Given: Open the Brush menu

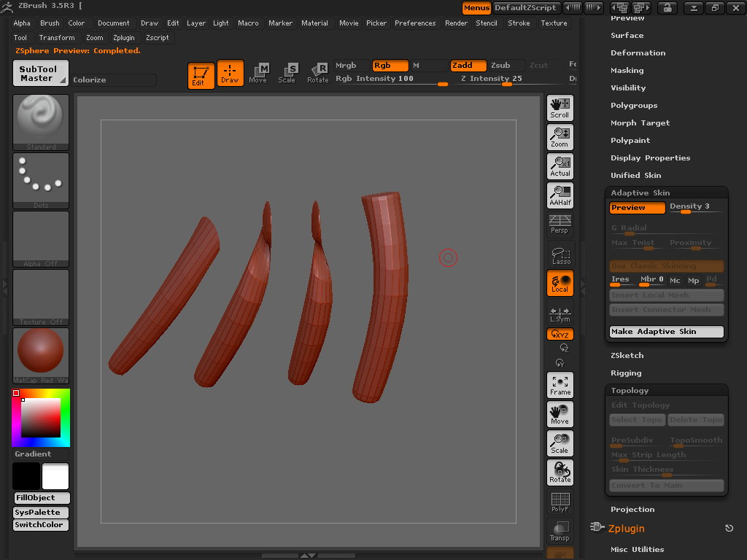Looking at the screenshot, I should [50, 23].
